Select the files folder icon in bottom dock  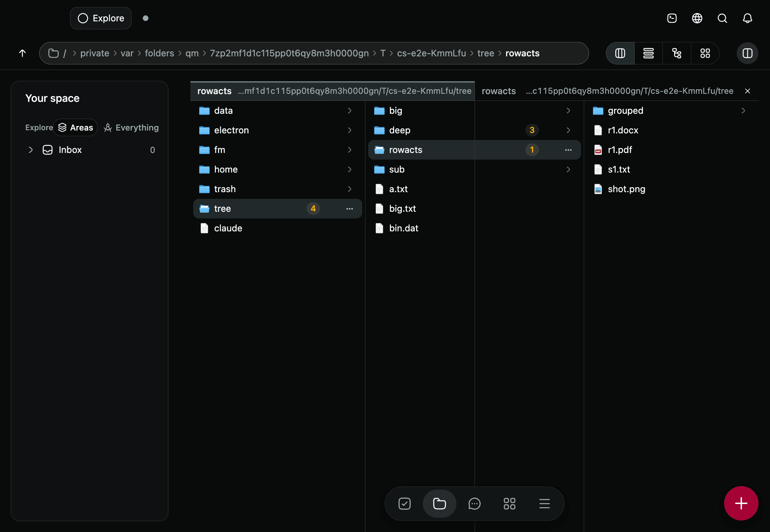(x=440, y=504)
